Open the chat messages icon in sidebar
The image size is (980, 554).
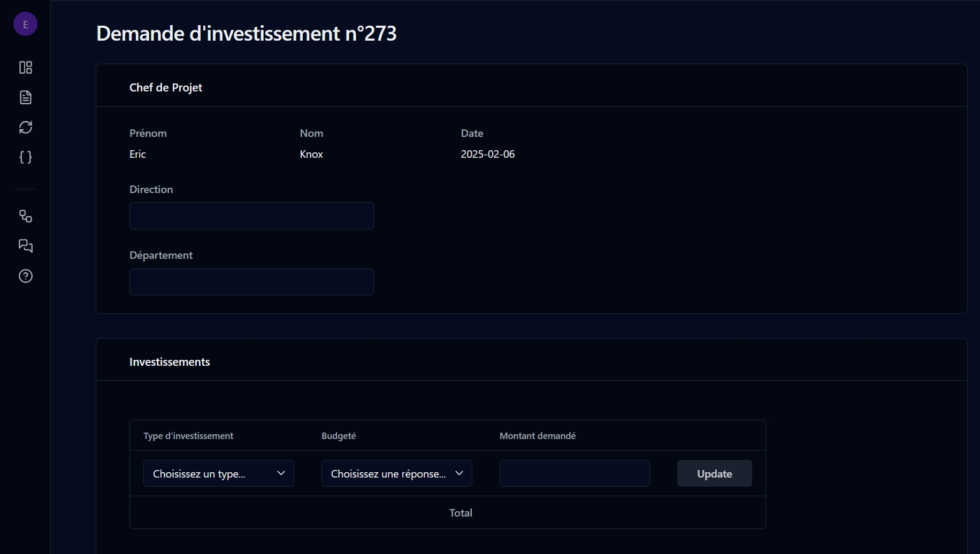pos(25,246)
